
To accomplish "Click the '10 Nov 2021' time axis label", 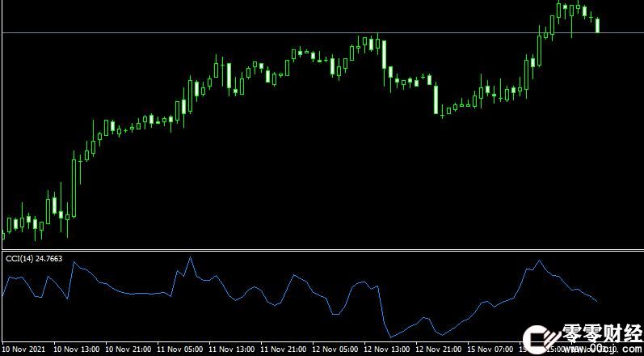I will [23, 349].
